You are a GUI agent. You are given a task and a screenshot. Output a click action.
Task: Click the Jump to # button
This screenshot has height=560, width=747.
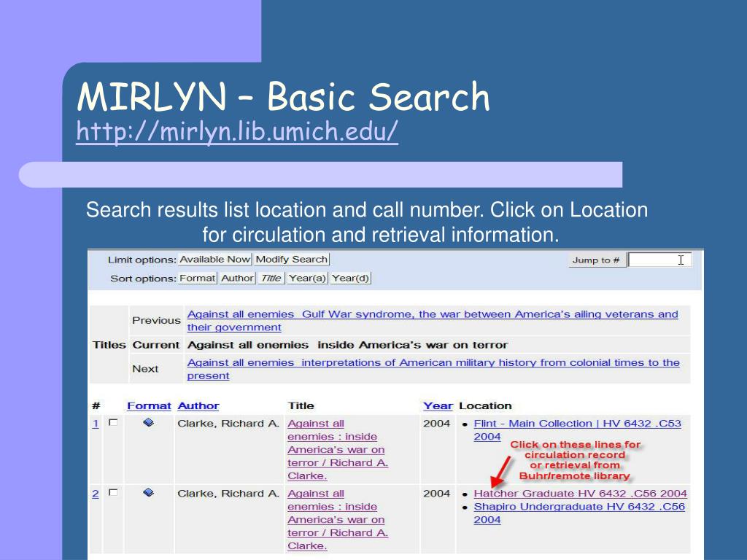coord(596,260)
